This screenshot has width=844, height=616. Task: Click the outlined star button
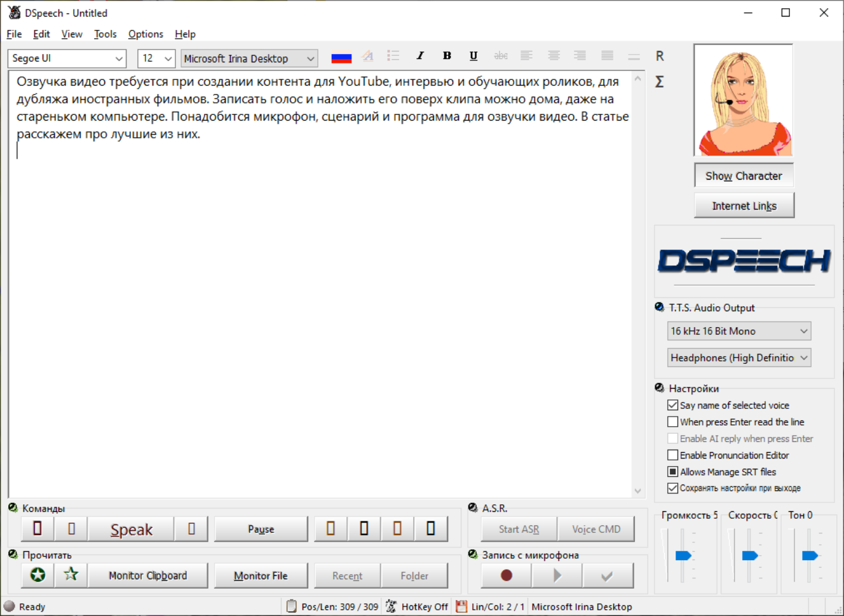click(x=71, y=575)
